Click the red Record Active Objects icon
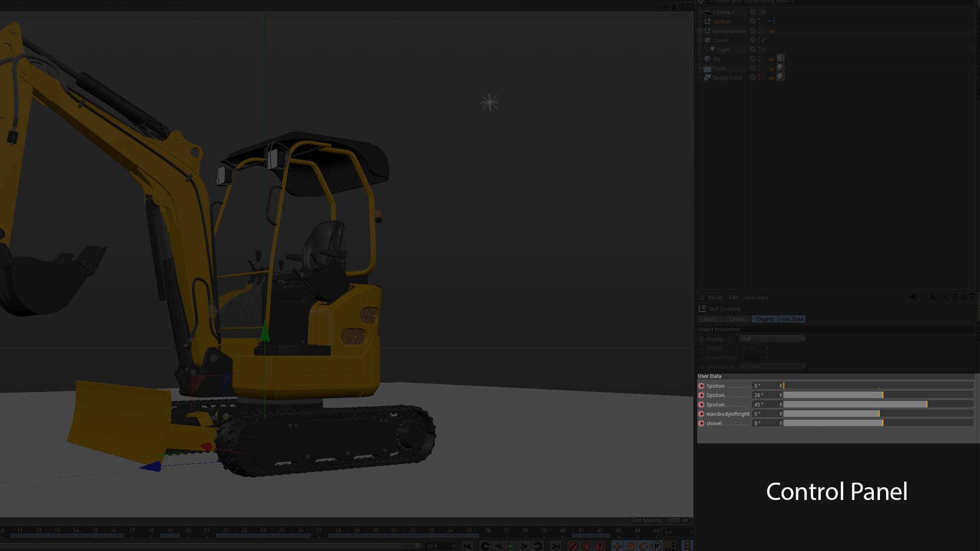980x551 pixels. (573, 546)
